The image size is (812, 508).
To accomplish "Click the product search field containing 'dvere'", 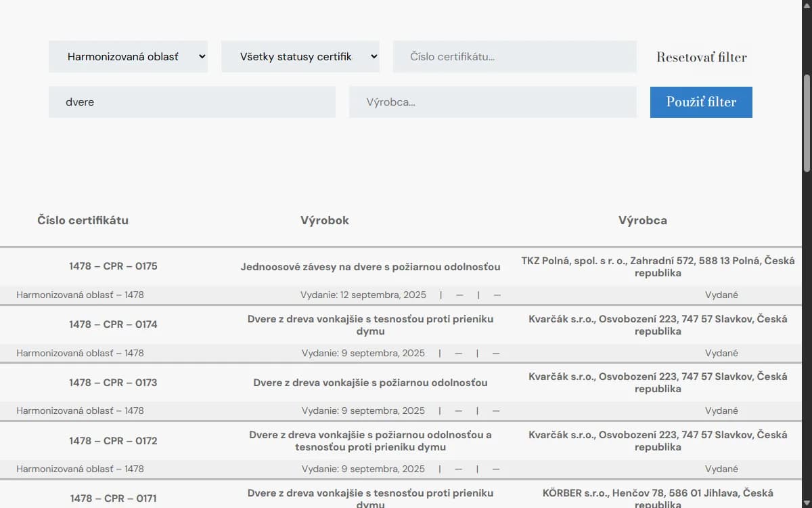I will point(192,102).
